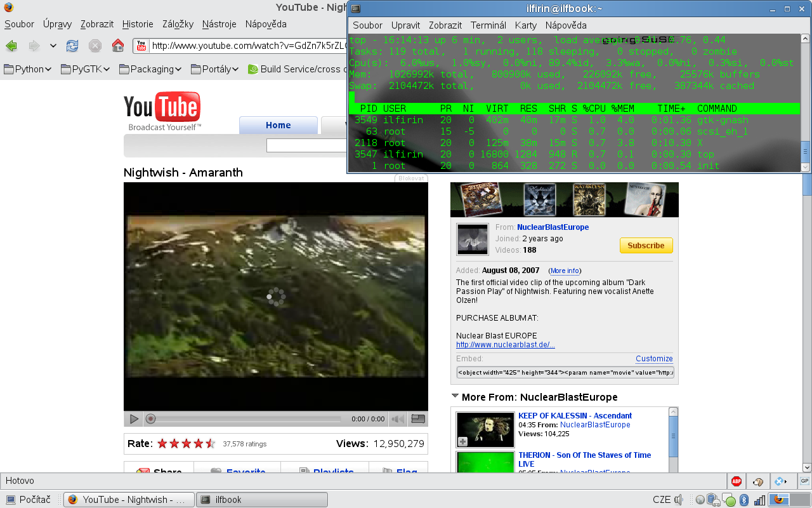Click the YouTube logo
The image size is (812, 508).
tap(162, 111)
